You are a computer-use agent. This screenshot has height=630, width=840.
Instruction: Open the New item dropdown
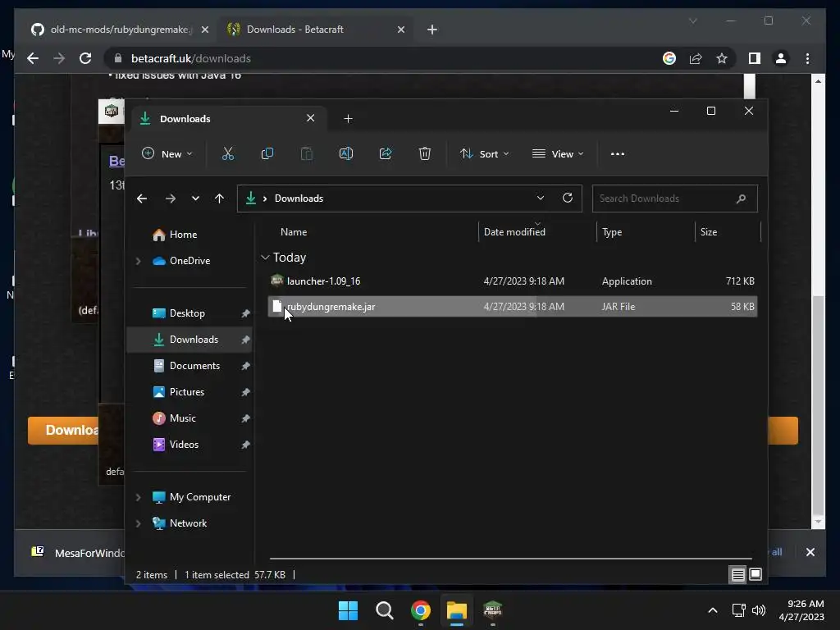click(x=167, y=153)
